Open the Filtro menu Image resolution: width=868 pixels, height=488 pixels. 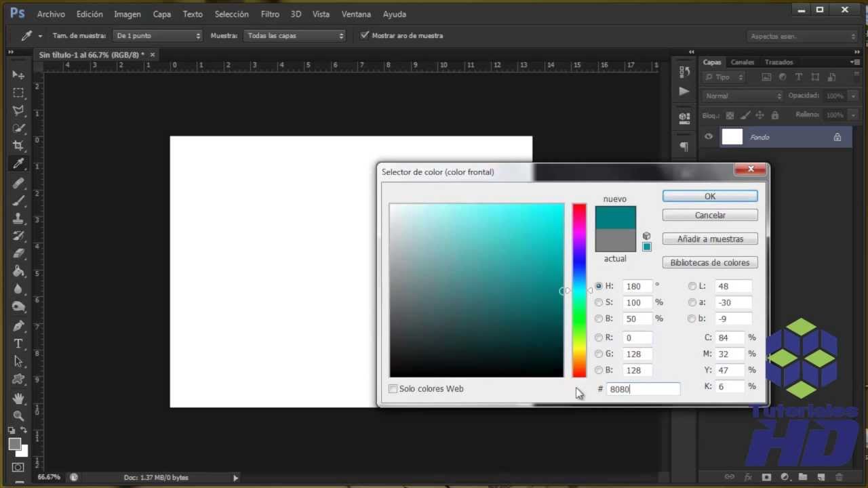270,14
